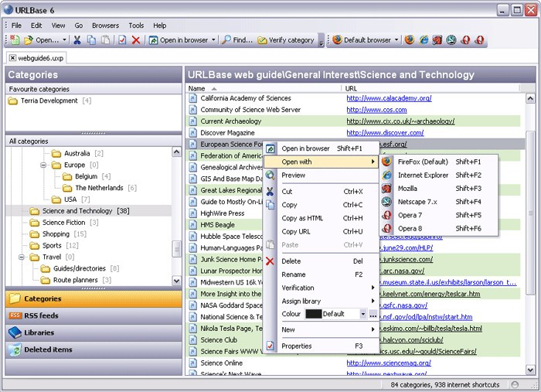Select the Science Fiction category
This screenshot has width=541, height=392.
pyautogui.click(x=63, y=223)
